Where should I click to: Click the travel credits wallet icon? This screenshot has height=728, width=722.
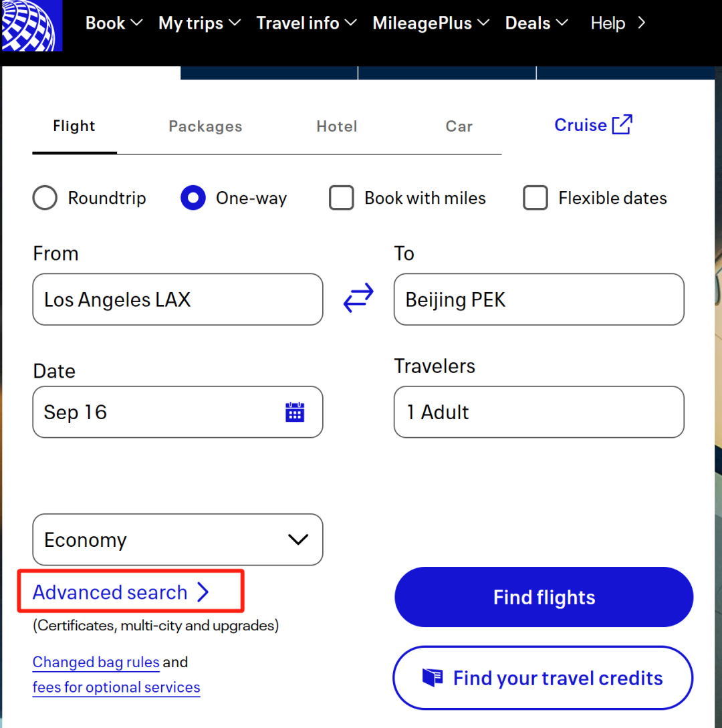tap(433, 678)
